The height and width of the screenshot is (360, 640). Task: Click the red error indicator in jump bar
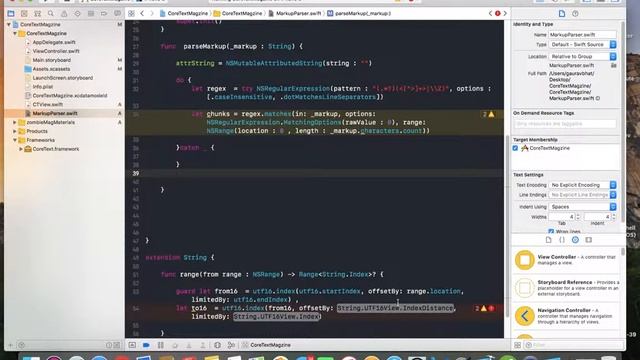pos(498,13)
